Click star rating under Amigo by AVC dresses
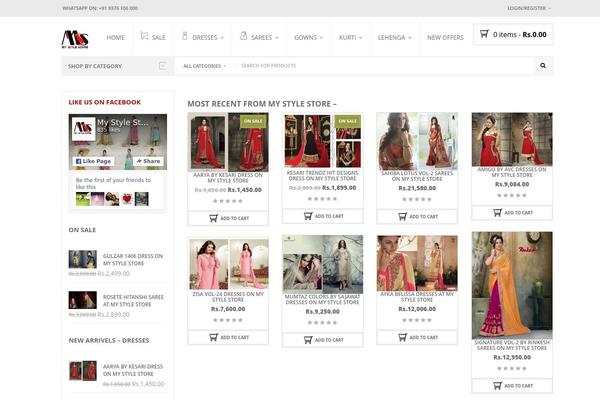This screenshot has width=600, height=400. 512,195
